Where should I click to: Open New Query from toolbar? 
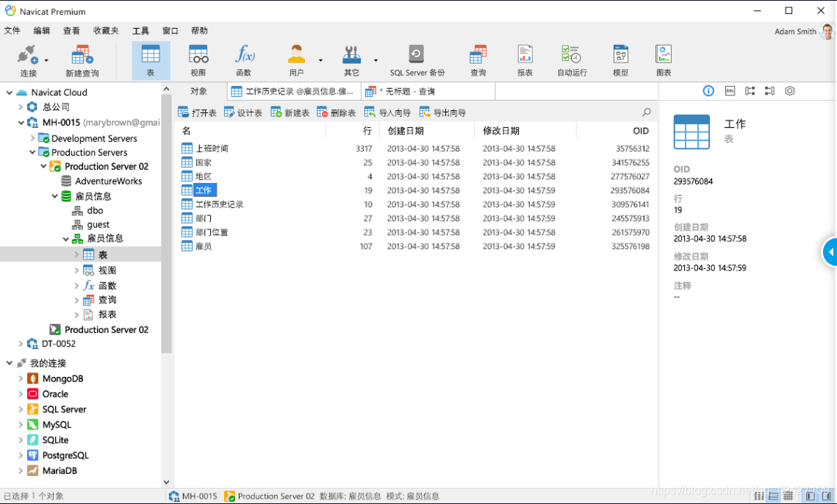tap(82, 60)
